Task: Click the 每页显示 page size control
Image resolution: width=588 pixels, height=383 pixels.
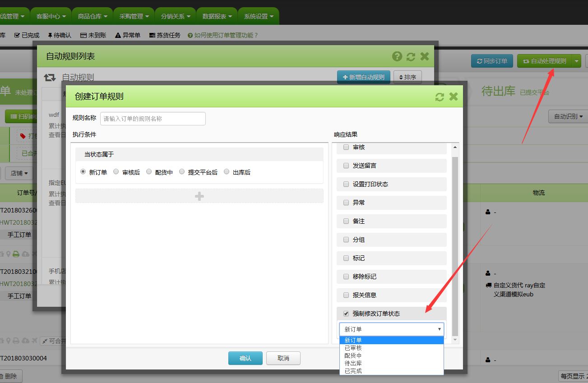Action: click(573, 376)
